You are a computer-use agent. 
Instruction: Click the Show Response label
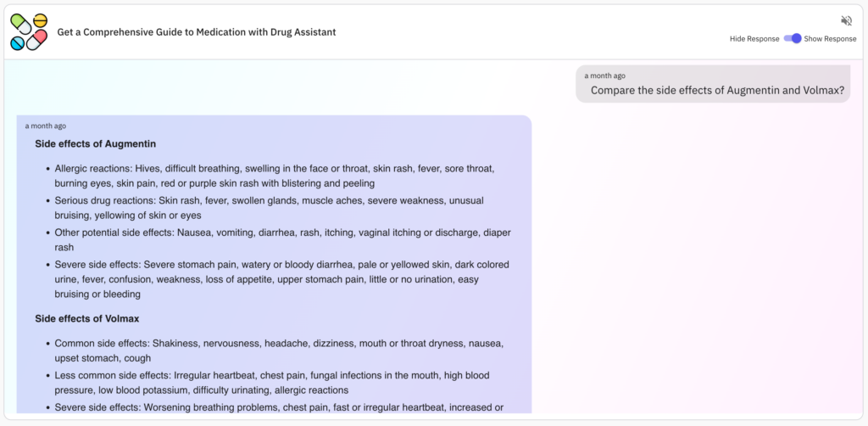[x=831, y=39]
